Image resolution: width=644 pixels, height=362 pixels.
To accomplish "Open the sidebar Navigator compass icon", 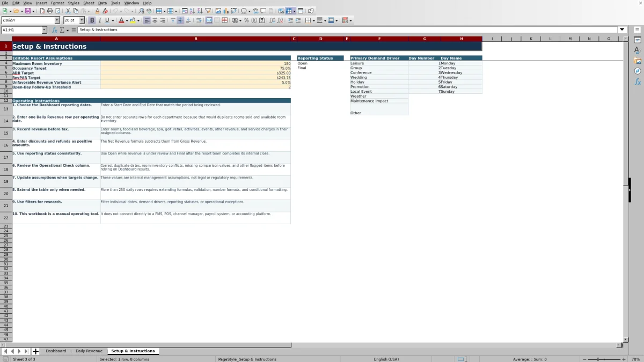I will pyautogui.click(x=638, y=71).
